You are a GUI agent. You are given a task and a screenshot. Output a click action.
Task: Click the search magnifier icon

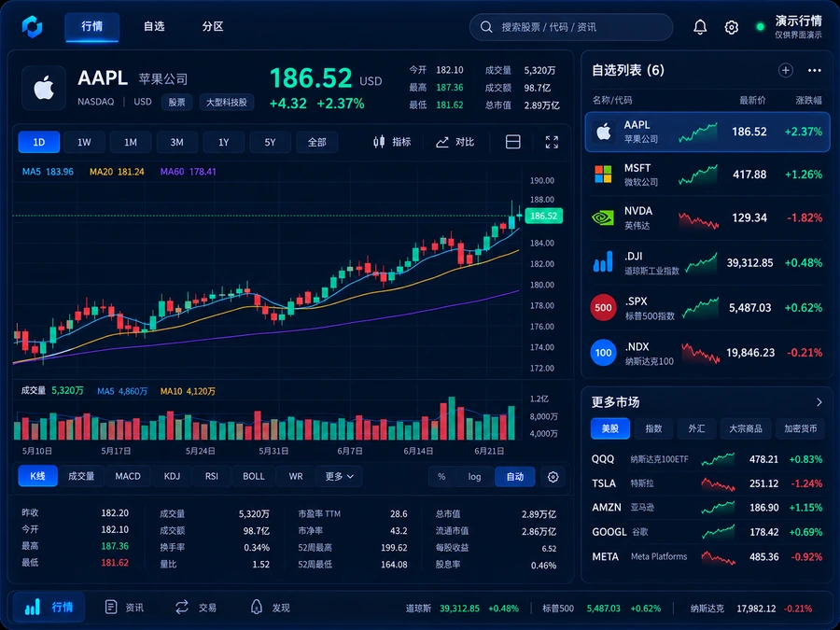pyautogui.click(x=486, y=27)
